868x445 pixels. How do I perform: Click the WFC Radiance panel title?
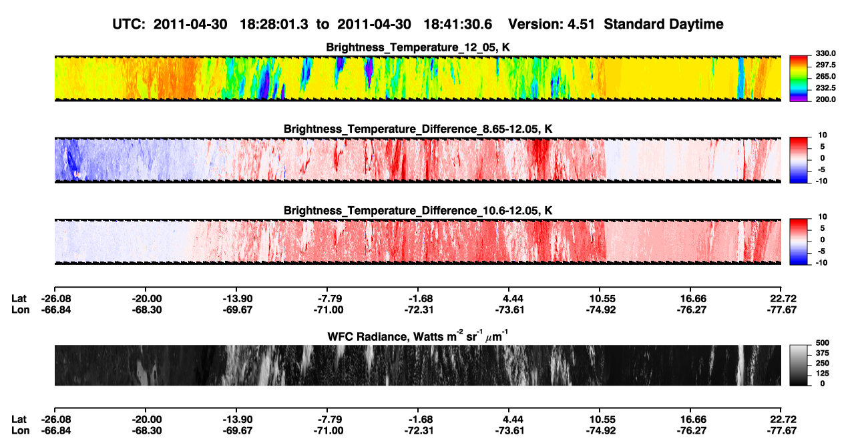[x=418, y=336]
